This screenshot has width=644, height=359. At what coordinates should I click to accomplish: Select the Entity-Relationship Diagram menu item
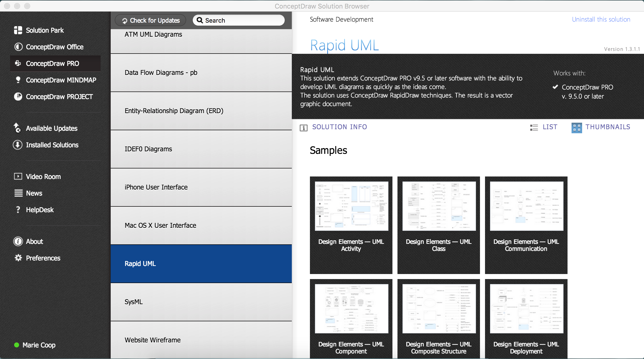201,111
